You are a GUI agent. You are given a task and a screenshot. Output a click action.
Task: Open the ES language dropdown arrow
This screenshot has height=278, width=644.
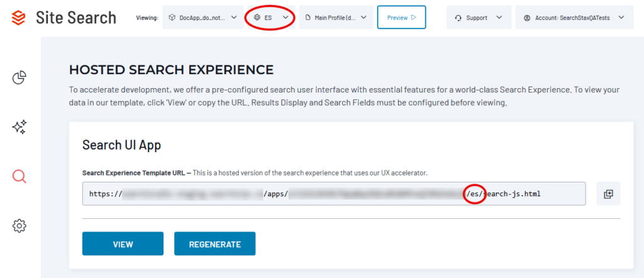point(286,18)
